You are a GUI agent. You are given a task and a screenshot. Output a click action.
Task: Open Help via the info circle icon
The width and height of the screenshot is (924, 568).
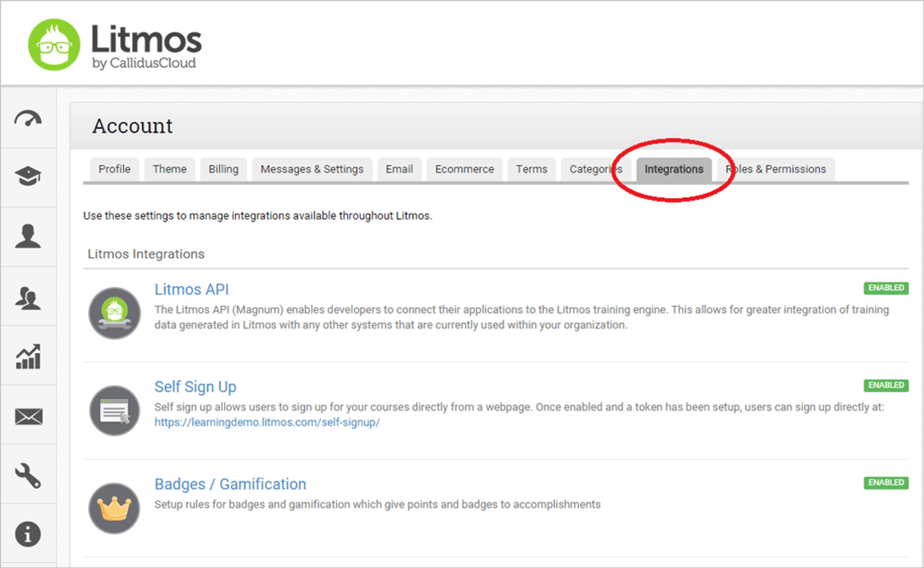coord(28,534)
